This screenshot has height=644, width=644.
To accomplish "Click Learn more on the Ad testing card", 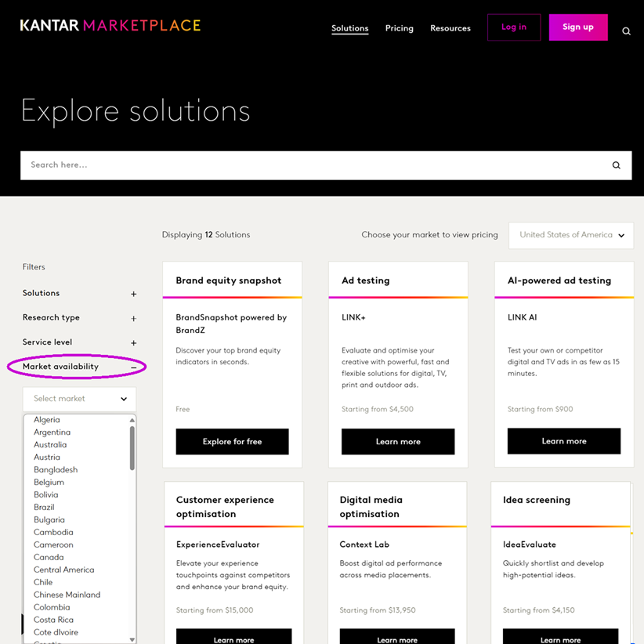I will 398,442.
